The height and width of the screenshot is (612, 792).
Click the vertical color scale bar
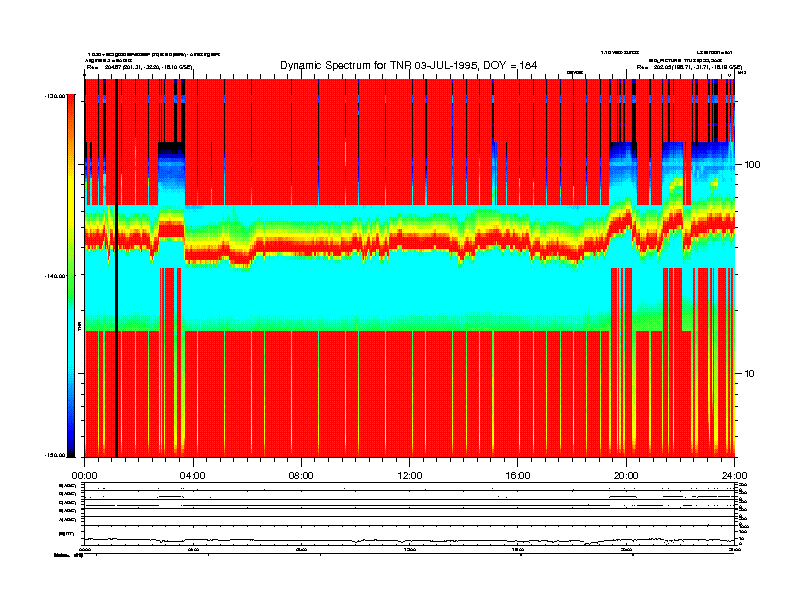[71, 275]
